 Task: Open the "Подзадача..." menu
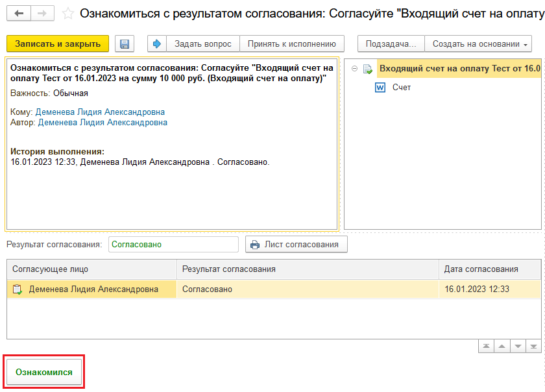[391, 44]
